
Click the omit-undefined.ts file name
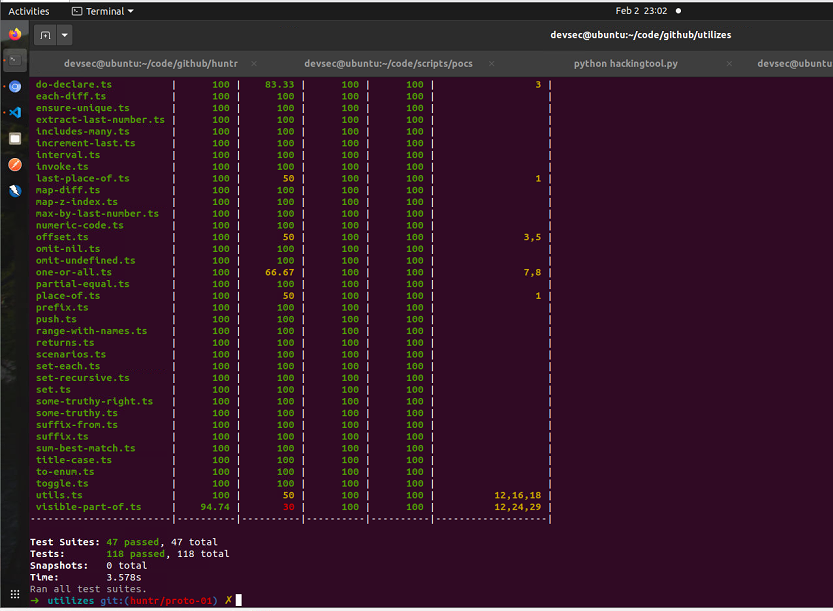[86, 260]
